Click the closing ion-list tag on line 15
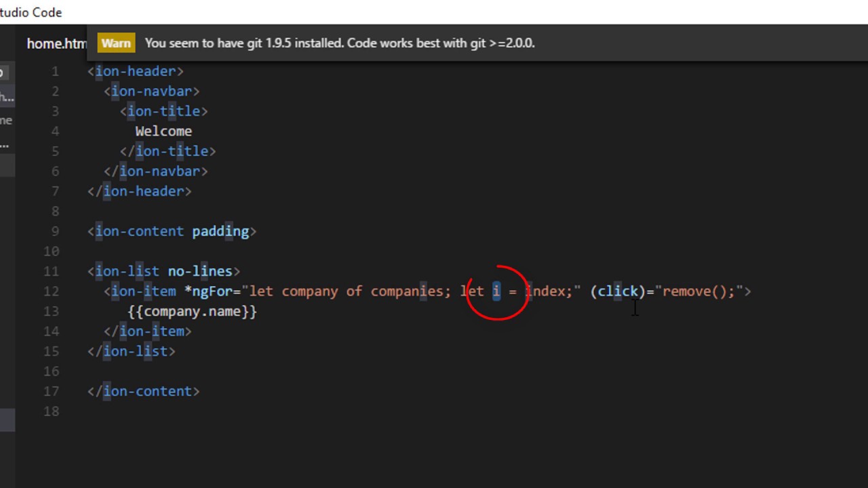The width and height of the screenshot is (868, 488). (132, 351)
